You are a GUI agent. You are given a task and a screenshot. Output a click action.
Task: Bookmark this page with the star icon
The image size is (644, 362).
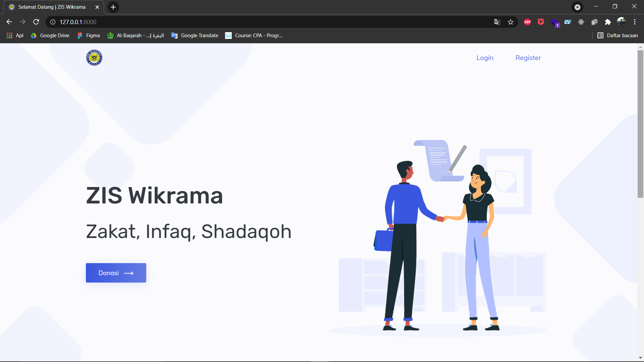tap(511, 22)
